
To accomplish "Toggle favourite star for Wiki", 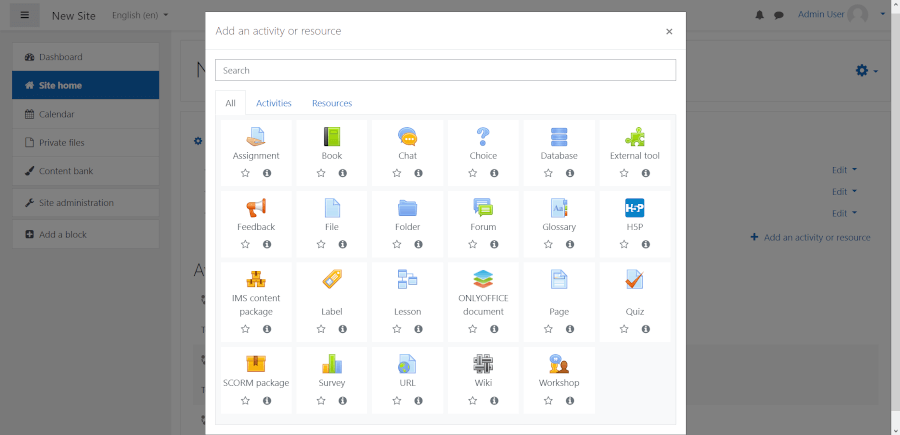I will tap(472, 401).
